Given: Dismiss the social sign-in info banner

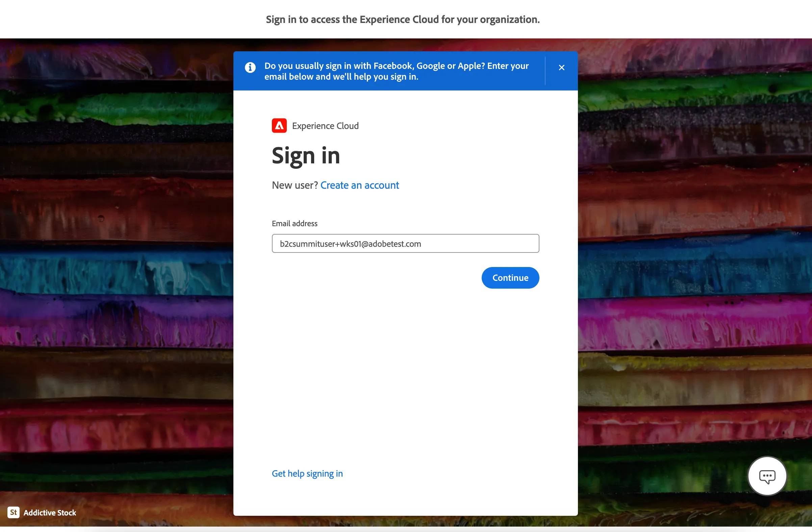Looking at the screenshot, I should [x=561, y=68].
